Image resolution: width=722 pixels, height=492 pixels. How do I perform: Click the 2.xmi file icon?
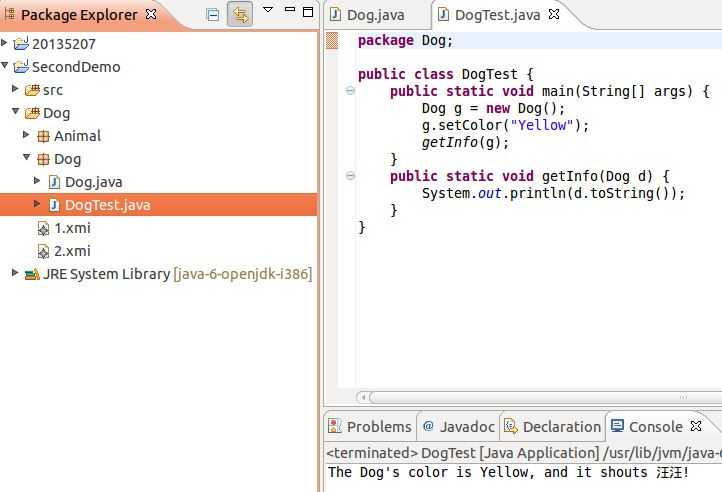point(43,251)
